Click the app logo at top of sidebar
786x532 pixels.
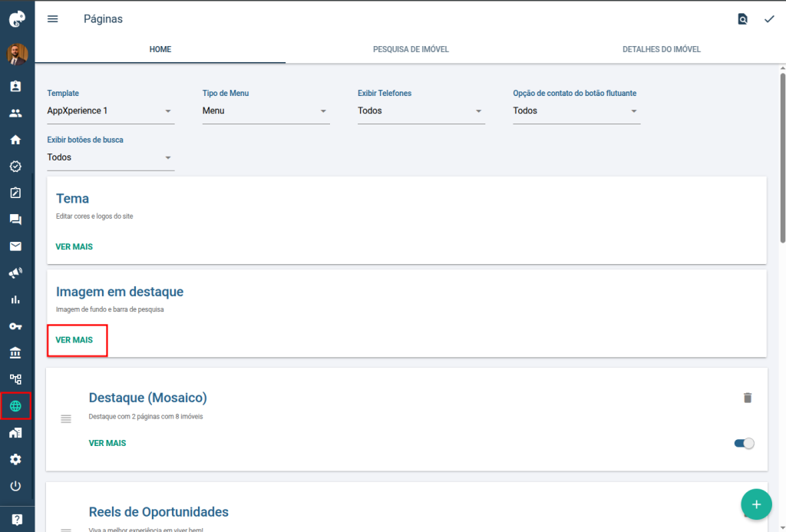[x=17, y=19]
